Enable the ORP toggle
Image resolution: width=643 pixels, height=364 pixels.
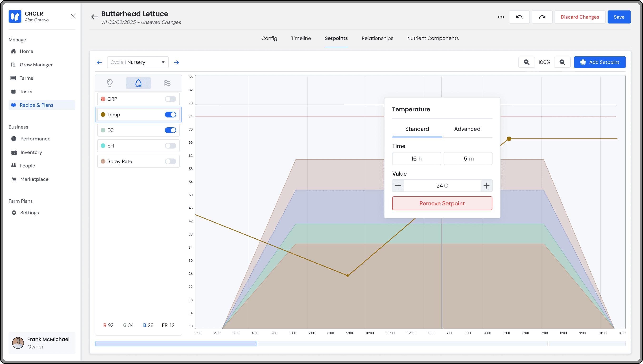click(x=170, y=99)
